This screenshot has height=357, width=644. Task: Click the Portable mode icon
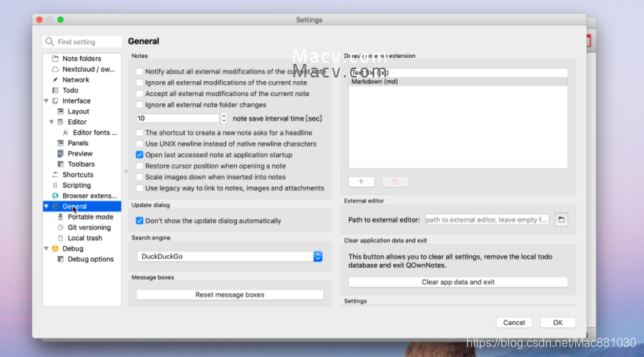(60, 217)
